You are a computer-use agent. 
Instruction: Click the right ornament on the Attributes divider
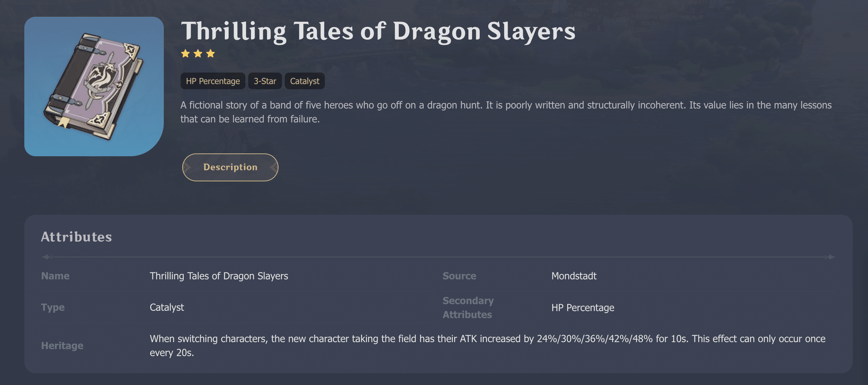(x=830, y=257)
